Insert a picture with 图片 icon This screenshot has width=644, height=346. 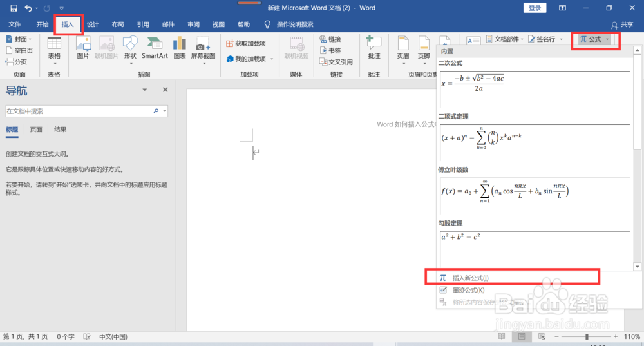[x=83, y=48]
